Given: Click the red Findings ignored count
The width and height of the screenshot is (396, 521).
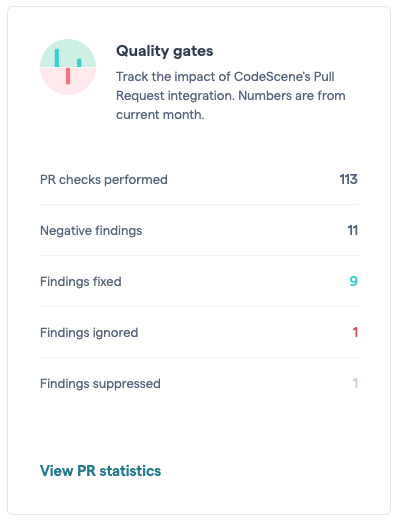Looking at the screenshot, I should (355, 332).
